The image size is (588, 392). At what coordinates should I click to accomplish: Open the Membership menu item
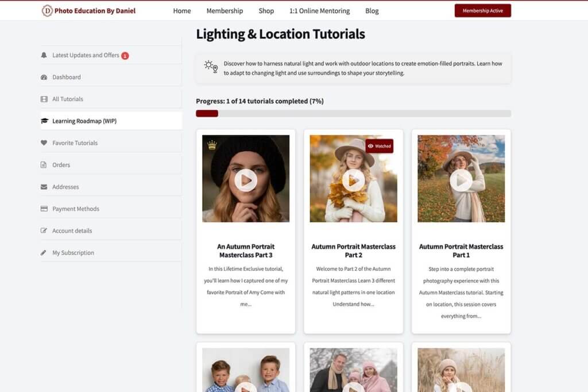click(225, 11)
